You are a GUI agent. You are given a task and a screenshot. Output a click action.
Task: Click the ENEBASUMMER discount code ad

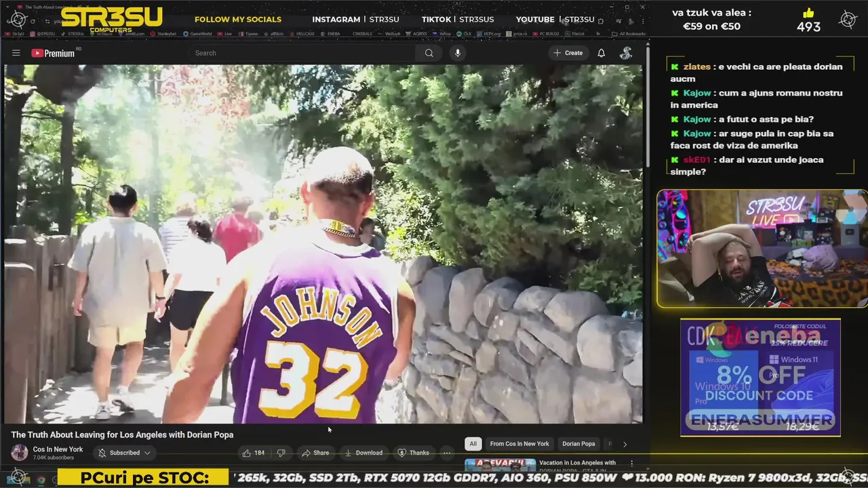(760, 378)
